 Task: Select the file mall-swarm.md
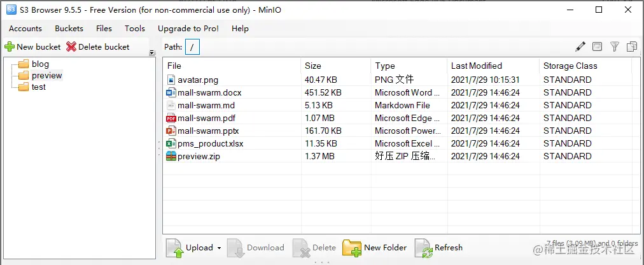coord(206,105)
